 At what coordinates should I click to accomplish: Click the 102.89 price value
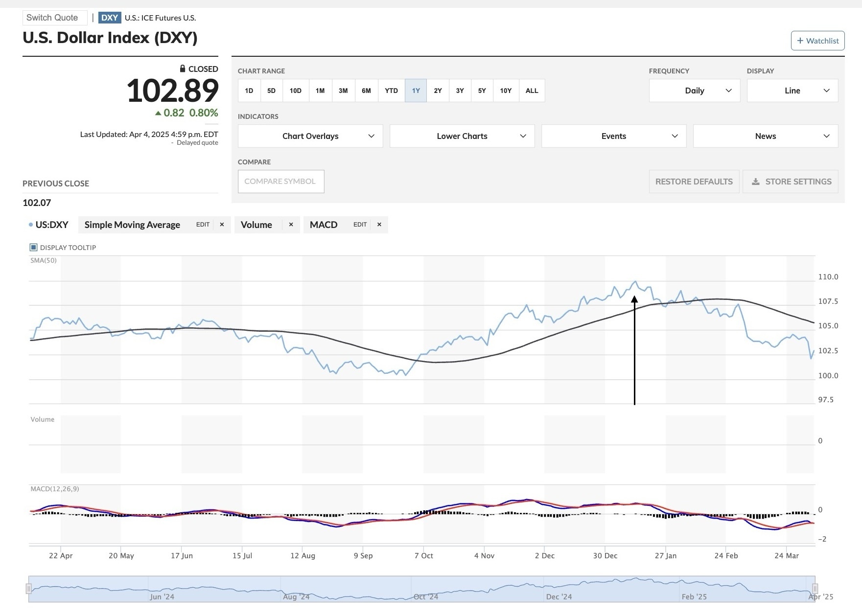pos(172,91)
